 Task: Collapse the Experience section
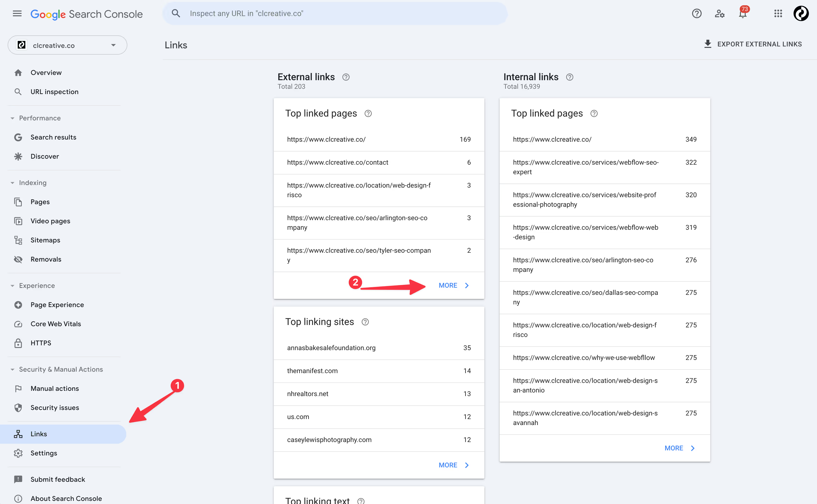pos(12,286)
